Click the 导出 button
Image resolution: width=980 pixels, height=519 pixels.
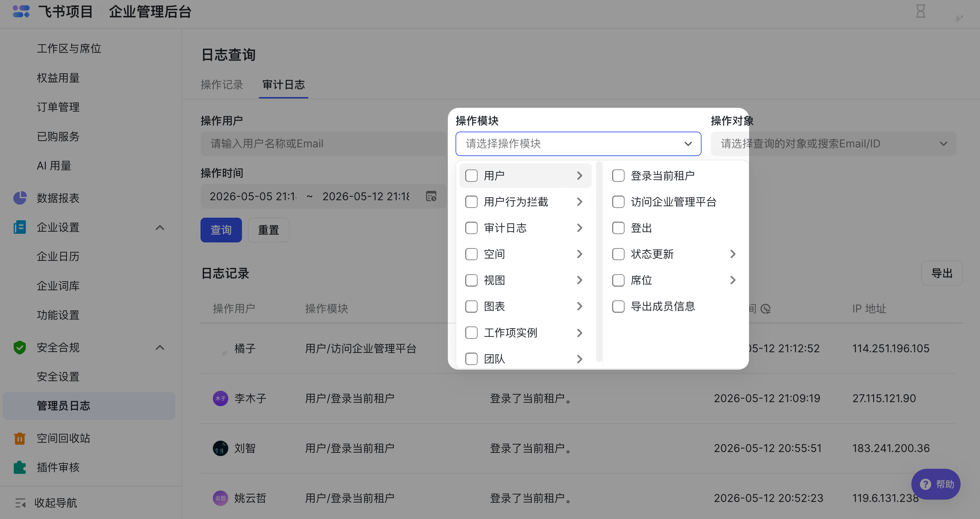coord(942,273)
